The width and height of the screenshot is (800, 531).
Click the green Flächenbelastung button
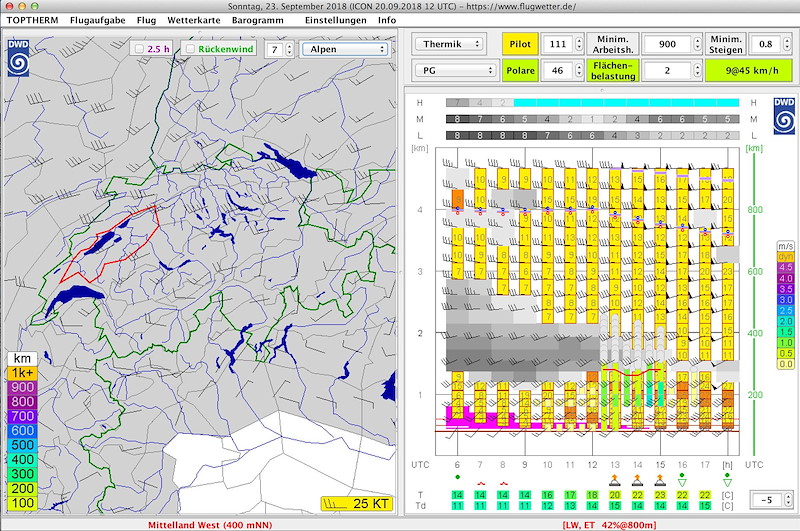point(613,70)
